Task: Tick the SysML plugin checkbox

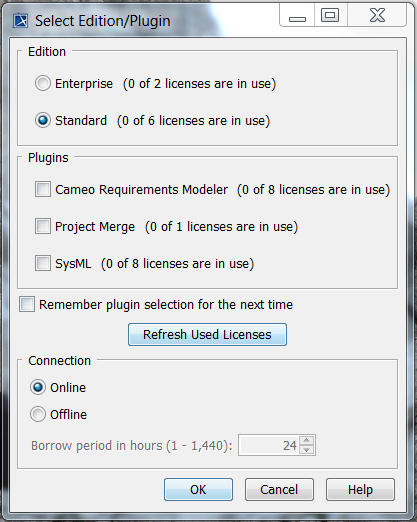Action: click(x=43, y=263)
